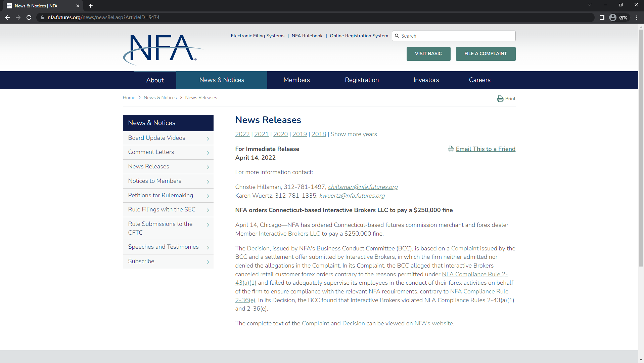This screenshot has height=363, width=644.
Task: Click the Print icon
Action: [500, 98]
